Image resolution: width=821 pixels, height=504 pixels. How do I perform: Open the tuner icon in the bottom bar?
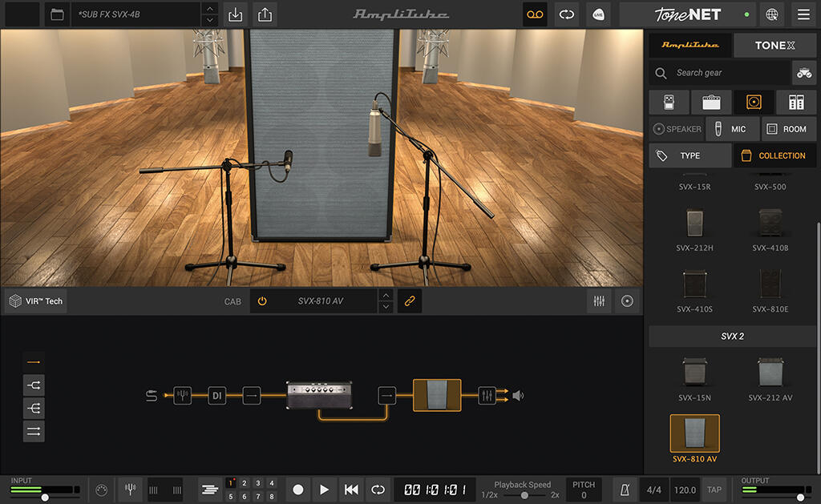pos(130,490)
